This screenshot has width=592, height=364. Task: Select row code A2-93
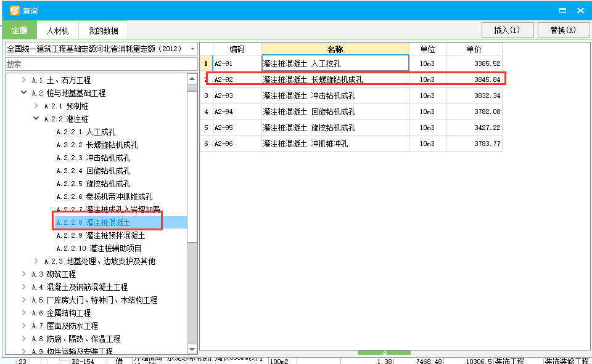(x=237, y=95)
